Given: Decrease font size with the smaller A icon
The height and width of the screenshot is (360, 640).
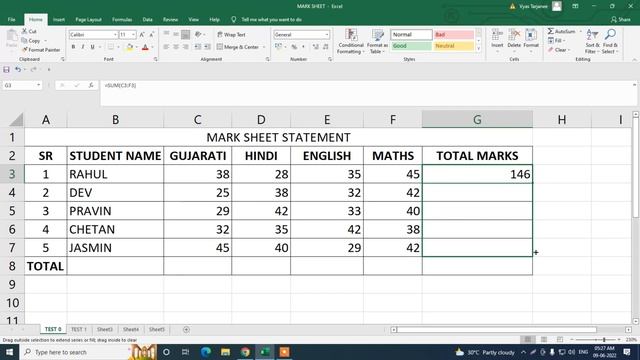Looking at the screenshot, I should [x=151, y=35].
